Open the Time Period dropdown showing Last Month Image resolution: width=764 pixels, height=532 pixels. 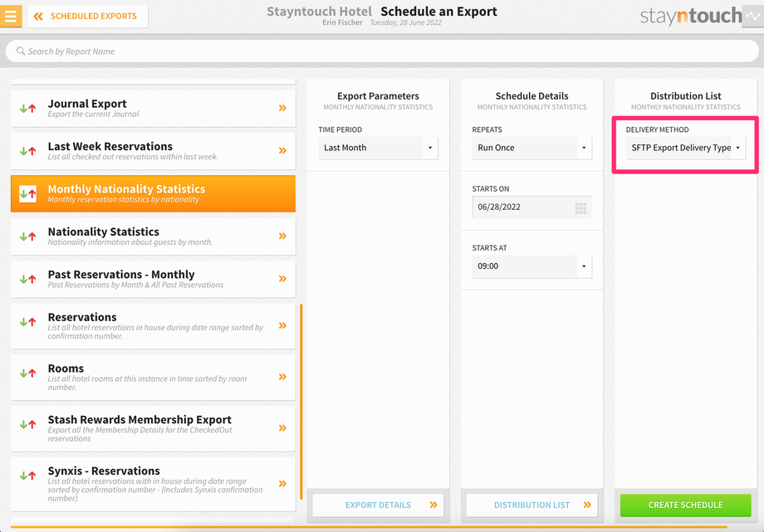[x=378, y=148]
